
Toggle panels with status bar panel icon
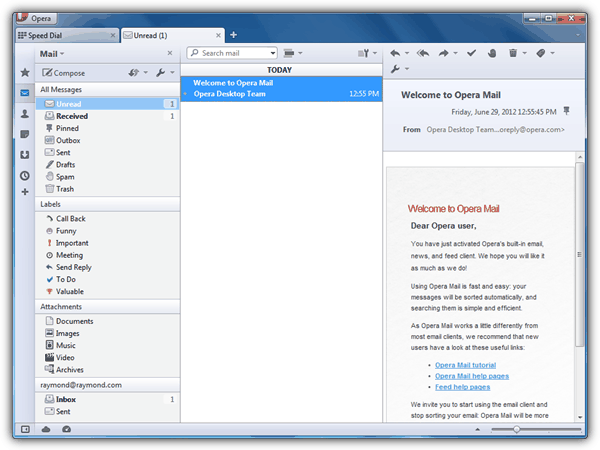click(x=25, y=429)
